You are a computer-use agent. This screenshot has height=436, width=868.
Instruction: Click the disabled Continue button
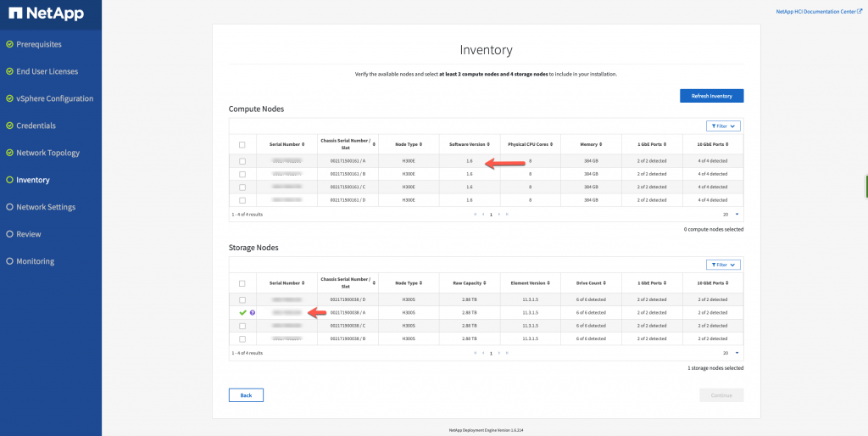coord(721,395)
